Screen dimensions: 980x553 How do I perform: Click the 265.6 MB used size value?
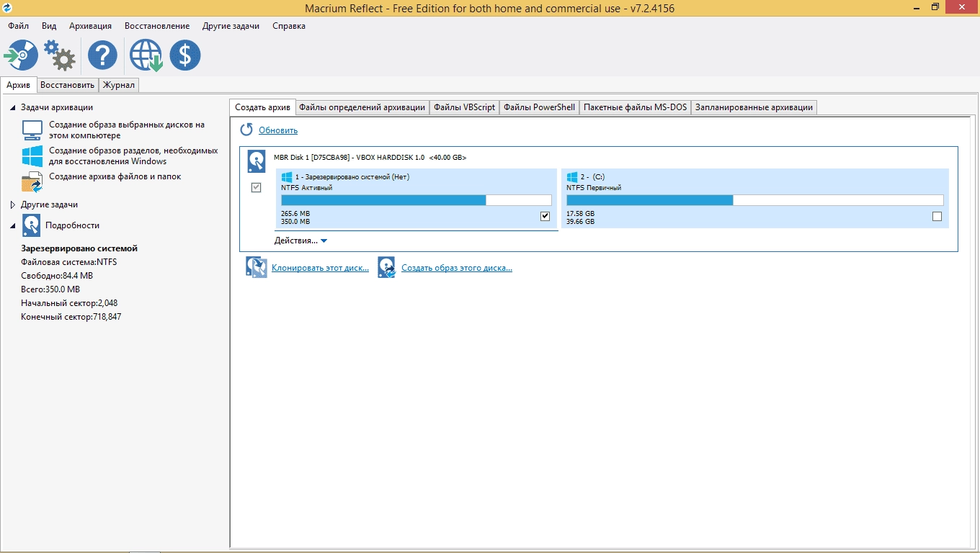295,214
